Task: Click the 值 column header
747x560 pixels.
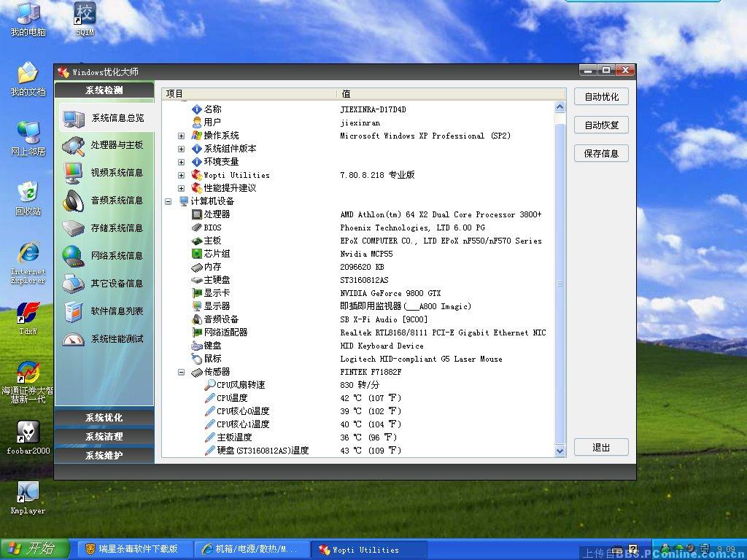Action: (x=451, y=94)
